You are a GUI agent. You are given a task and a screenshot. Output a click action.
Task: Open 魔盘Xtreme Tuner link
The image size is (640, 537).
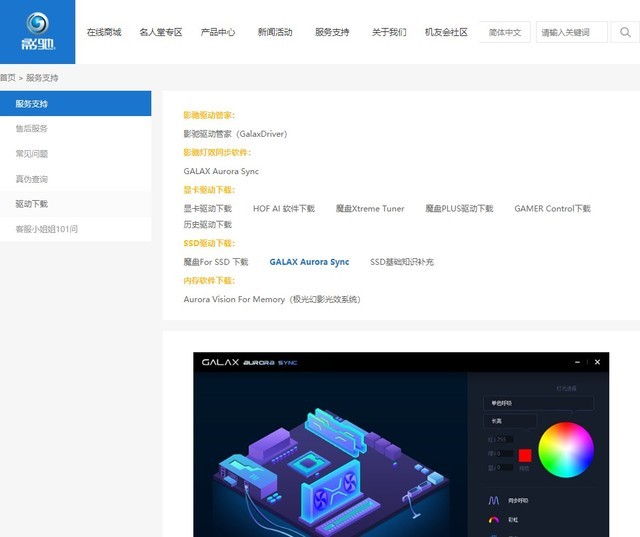tap(370, 209)
